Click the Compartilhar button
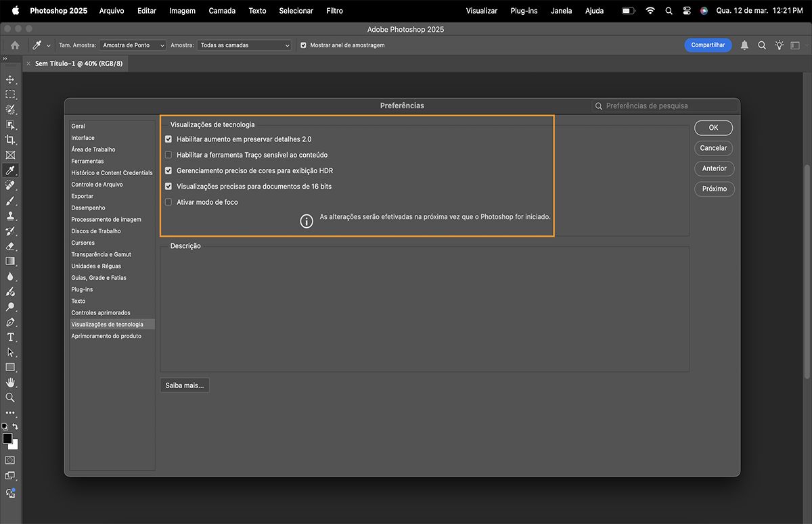This screenshot has width=812, height=524. (708, 45)
